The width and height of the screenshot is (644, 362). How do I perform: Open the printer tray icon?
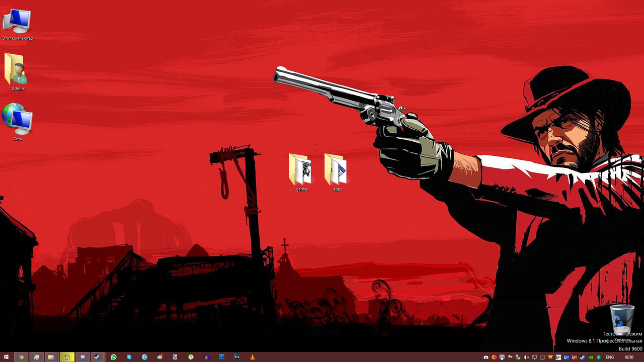(x=502, y=357)
